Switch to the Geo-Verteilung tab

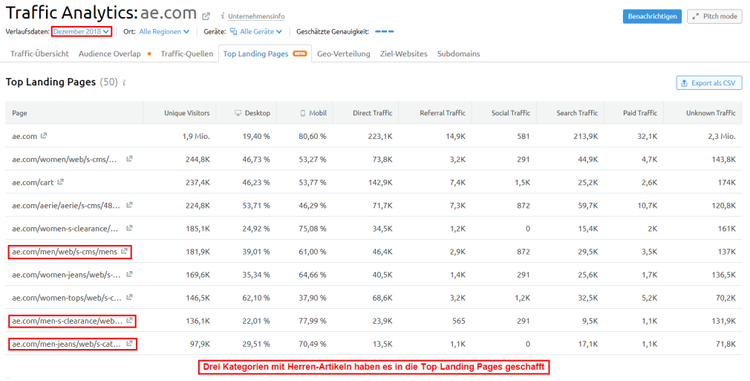[343, 54]
